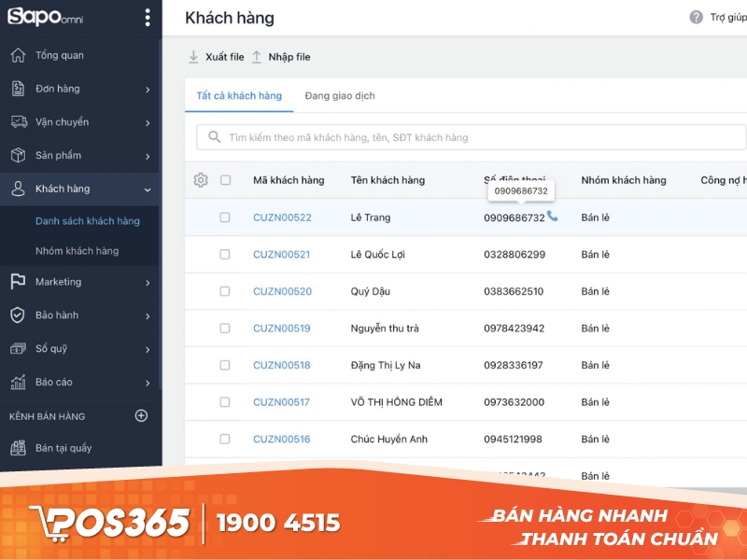Viewport: 747px width, 560px height.
Task: Toggle the select-all customers checkbox
Action: (225, 180)
